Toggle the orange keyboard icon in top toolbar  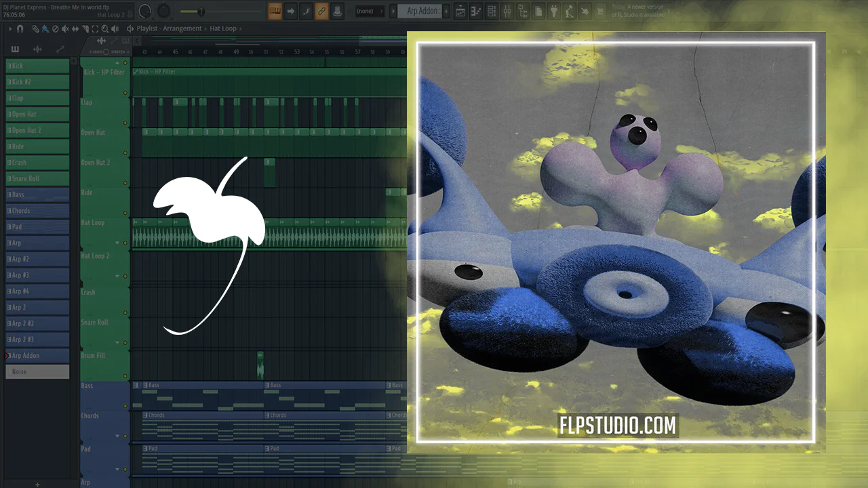(275, 11)
